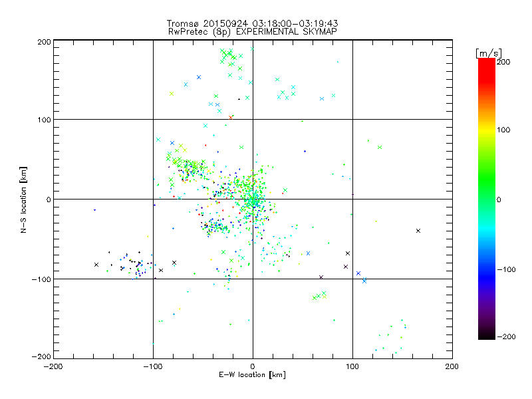The height and width of the screenshot is (399, 532).
Task: Click the black X marker at far right near y=-40
Action: pos(418,231)
